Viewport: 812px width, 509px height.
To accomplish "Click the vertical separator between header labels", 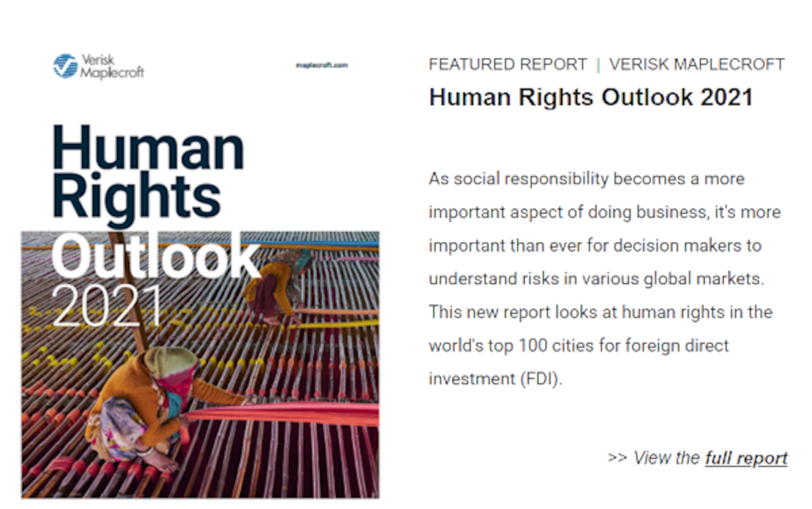I will click(598, 65).
